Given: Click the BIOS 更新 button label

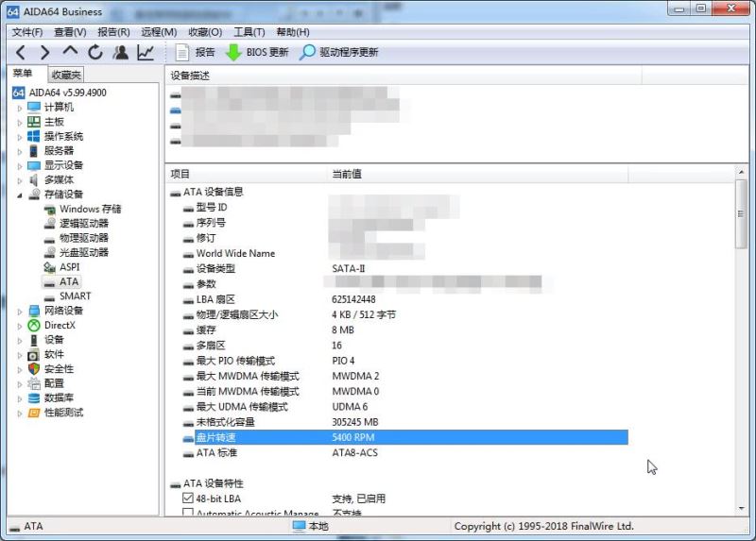Looking at the screenshot, I should (267, 52).
